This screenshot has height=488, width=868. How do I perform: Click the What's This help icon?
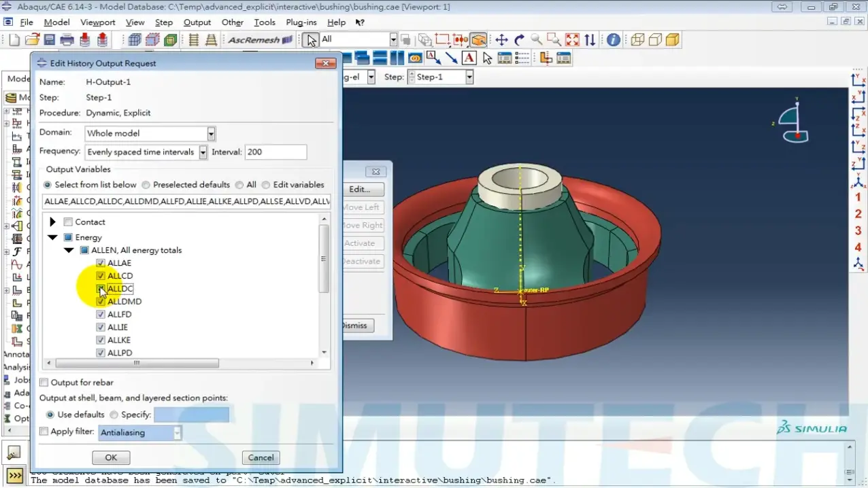(360, 22)
